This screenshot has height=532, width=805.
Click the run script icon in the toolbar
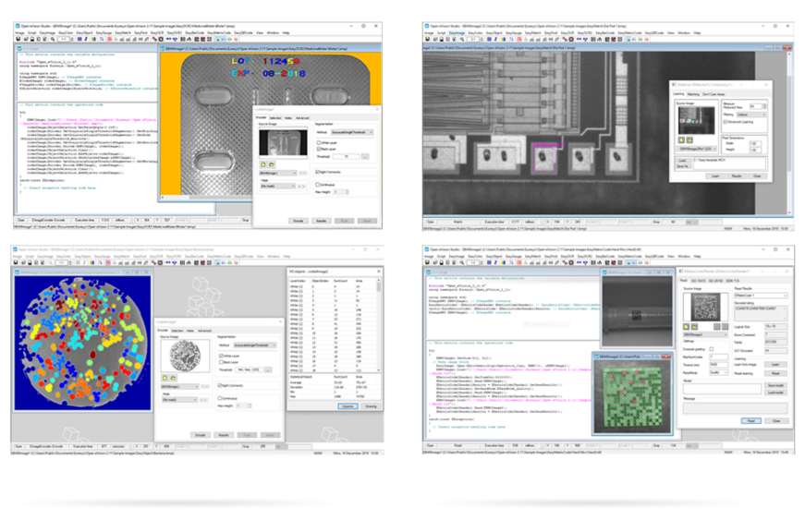point(219,39)
